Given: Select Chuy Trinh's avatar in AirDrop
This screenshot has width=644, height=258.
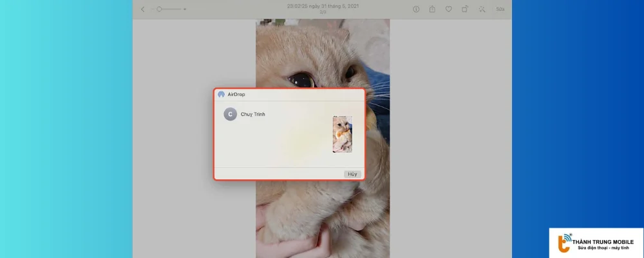Looking at the screenshot, I should tap(230, 114).
